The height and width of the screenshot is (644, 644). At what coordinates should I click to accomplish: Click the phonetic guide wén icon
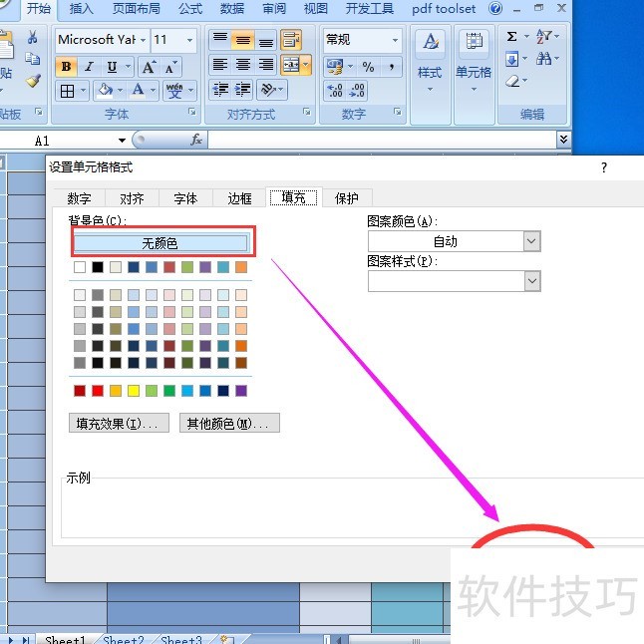174,91
